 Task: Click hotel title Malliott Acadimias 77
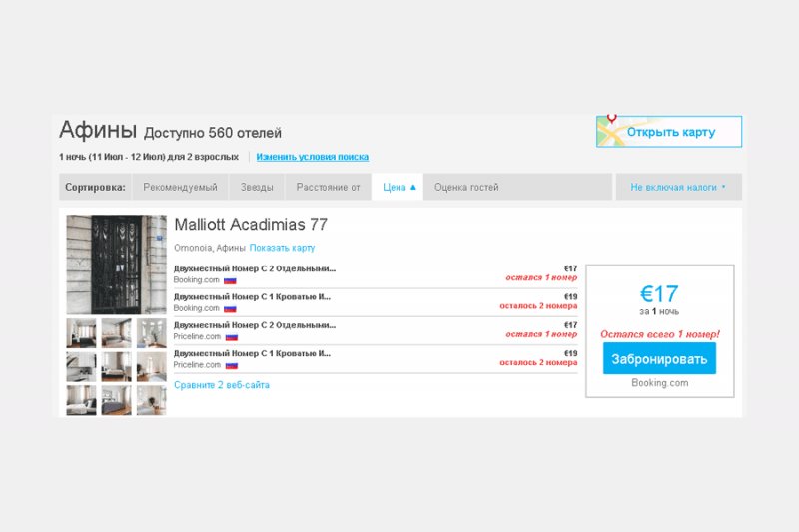click(250, 225)
